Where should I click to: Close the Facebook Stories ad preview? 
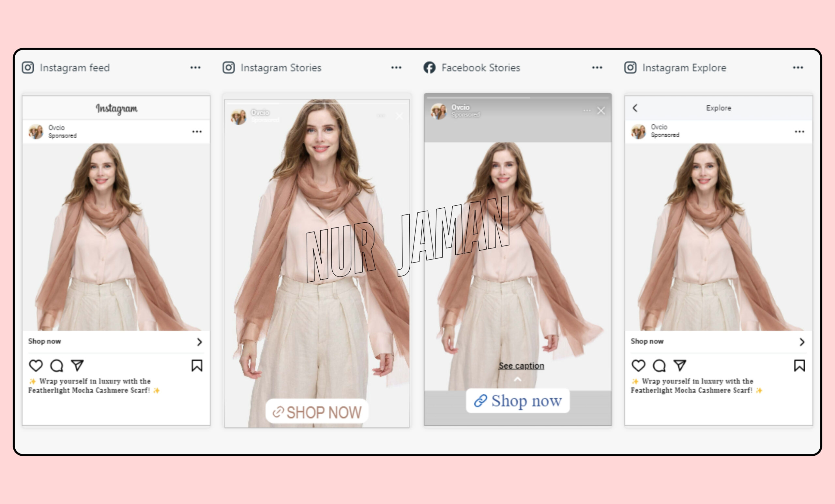click(x=601, y=111)
